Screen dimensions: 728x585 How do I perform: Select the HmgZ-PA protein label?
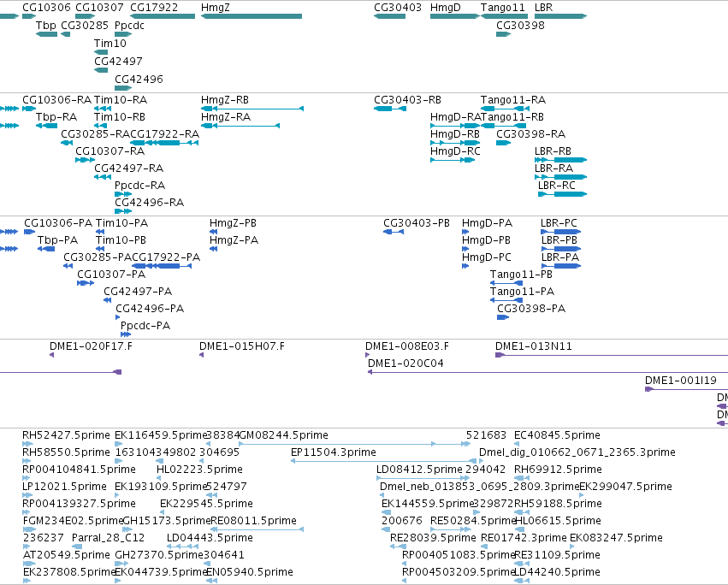234,240
